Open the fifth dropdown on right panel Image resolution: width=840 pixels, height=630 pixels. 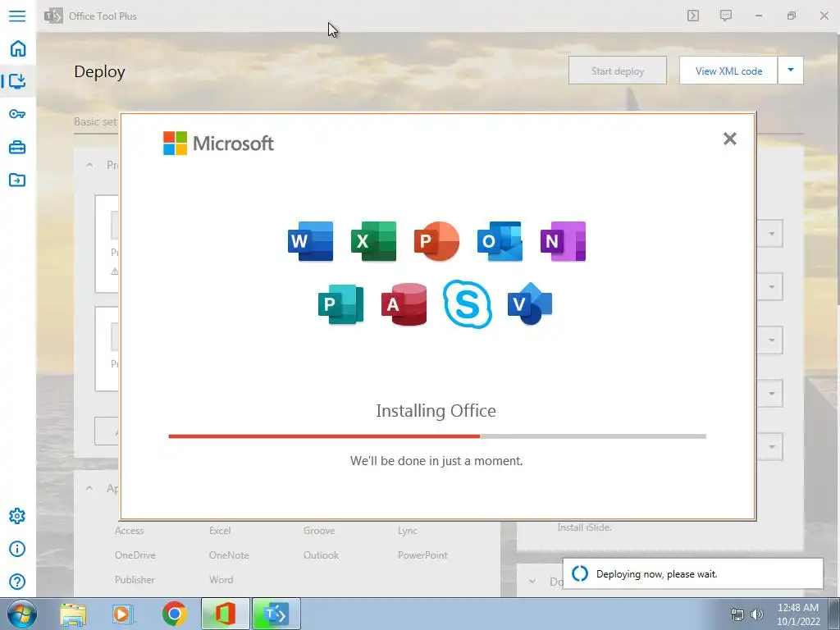pos(770,446)
